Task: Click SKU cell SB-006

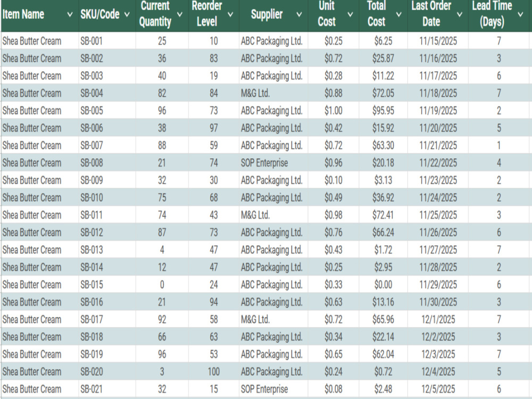Action: pos(107,128)
